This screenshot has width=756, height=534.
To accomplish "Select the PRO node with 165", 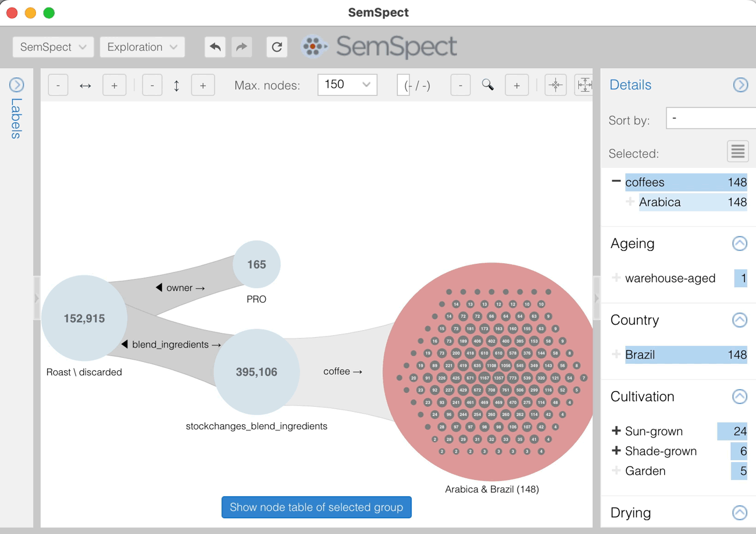I will [x=256, y=264].
